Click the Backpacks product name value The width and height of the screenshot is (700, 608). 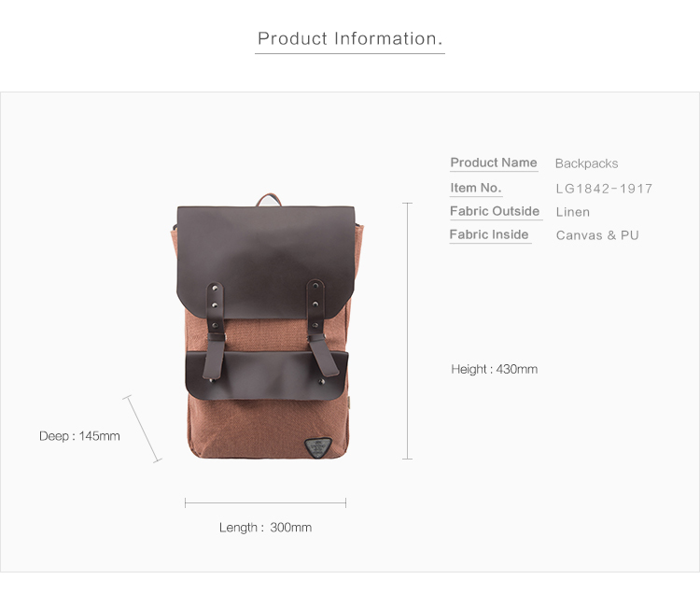tap(587, 163)
